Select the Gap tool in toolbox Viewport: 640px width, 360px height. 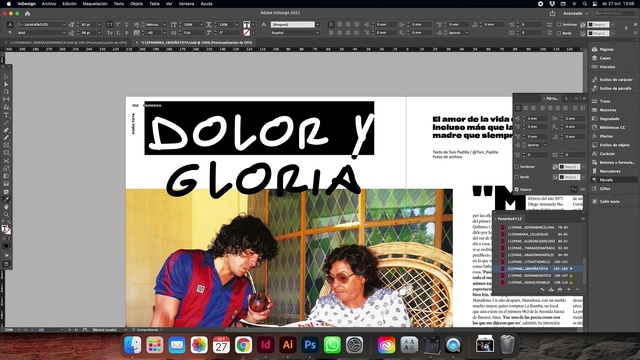point(6,99)
